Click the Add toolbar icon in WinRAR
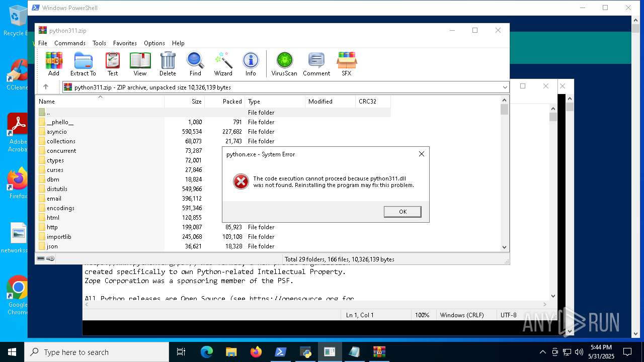644x362 pixels. [54, 64]
